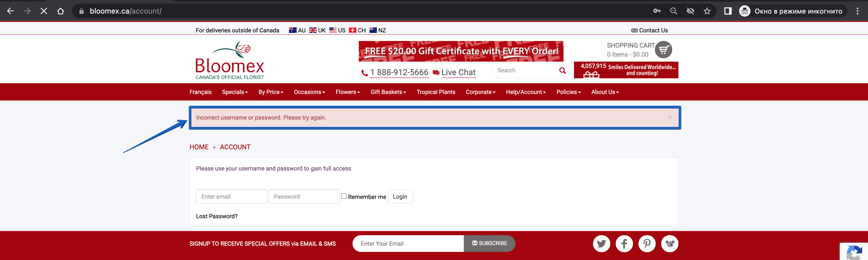Expand the About Us dropdown menu
The height and width of the screenshot is (260, 868).
click(605, 92)
